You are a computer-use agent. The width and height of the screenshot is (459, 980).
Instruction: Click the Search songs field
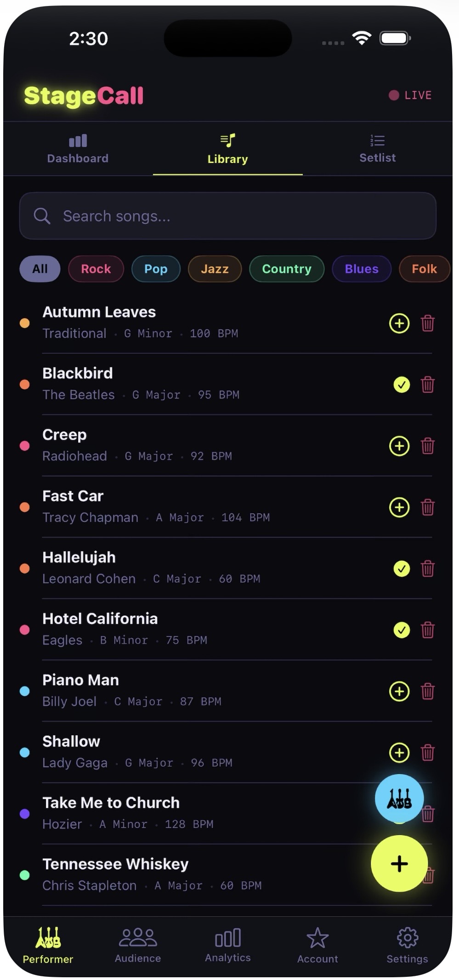tap(228, 216)
